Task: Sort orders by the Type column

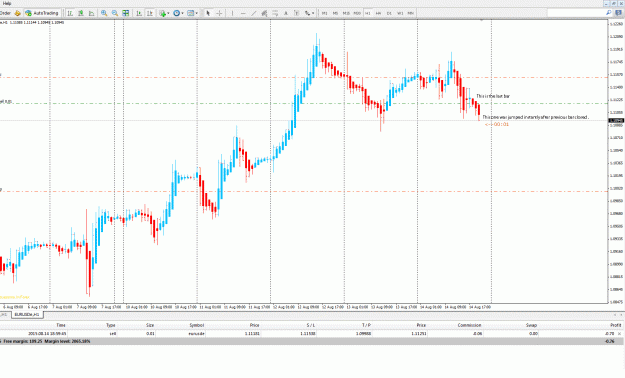Action: [111, 325]
